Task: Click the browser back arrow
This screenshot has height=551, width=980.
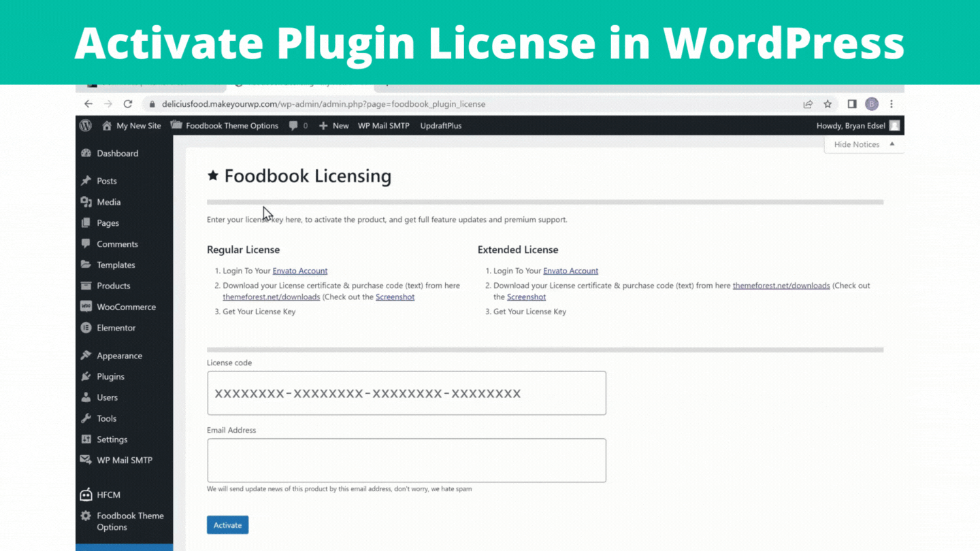Action: [x=88, y=104]
